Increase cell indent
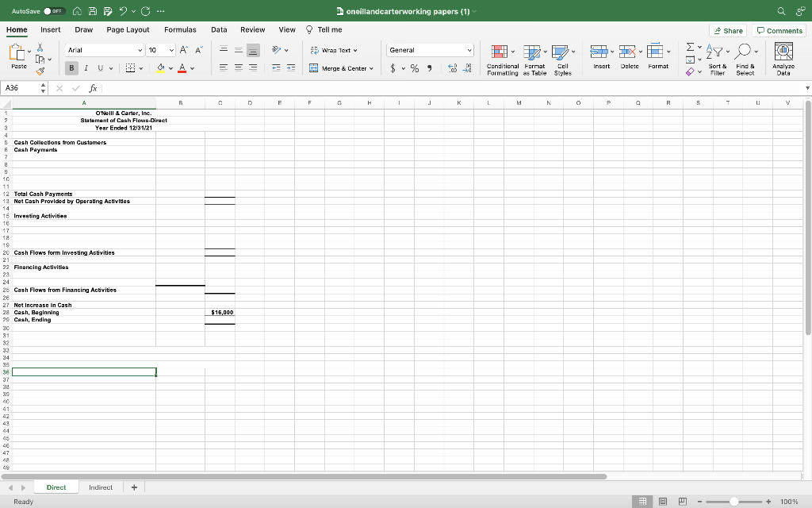Screen dimensions: 812x508 coord(291,68)
